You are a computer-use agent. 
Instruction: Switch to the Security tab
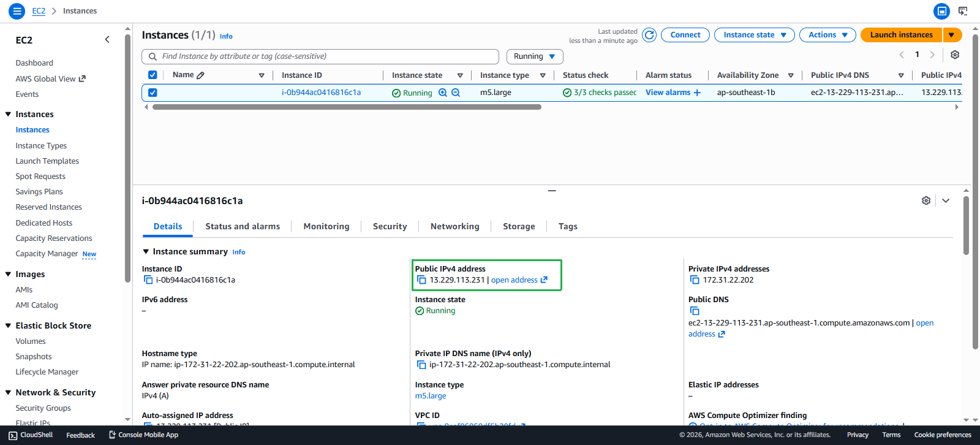point(390,226)
